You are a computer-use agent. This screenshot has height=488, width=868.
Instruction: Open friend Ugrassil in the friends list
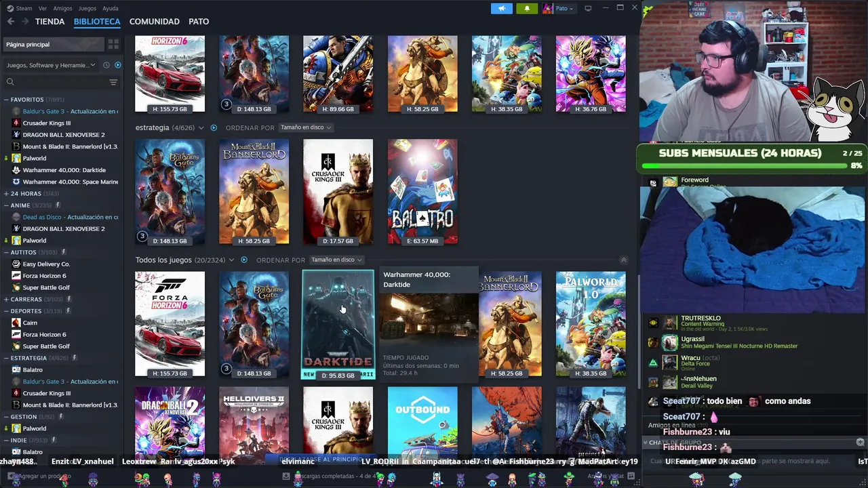click(739, 342)
